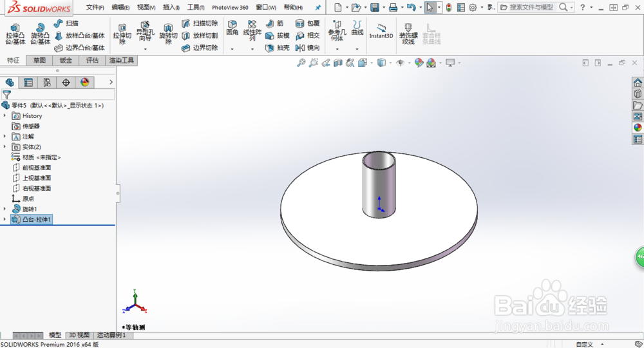Image resolution: width=644 pixels, height=348 pixels.
Task: Choose the 边界凸台/基体 boundary boss tool
Action: click(x=80, y=48)
